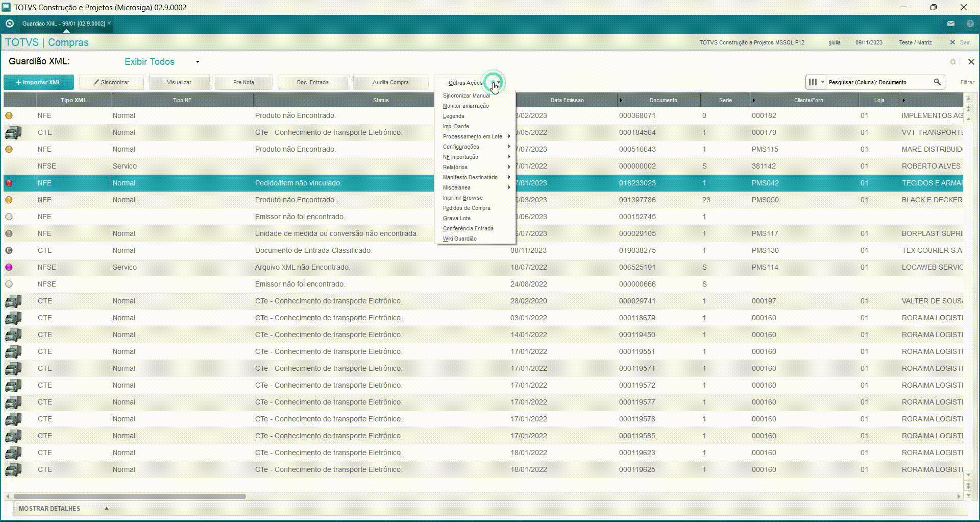980x522 pixels.
Task: Open the column selector icon beside search
Action: coord(816,82)
